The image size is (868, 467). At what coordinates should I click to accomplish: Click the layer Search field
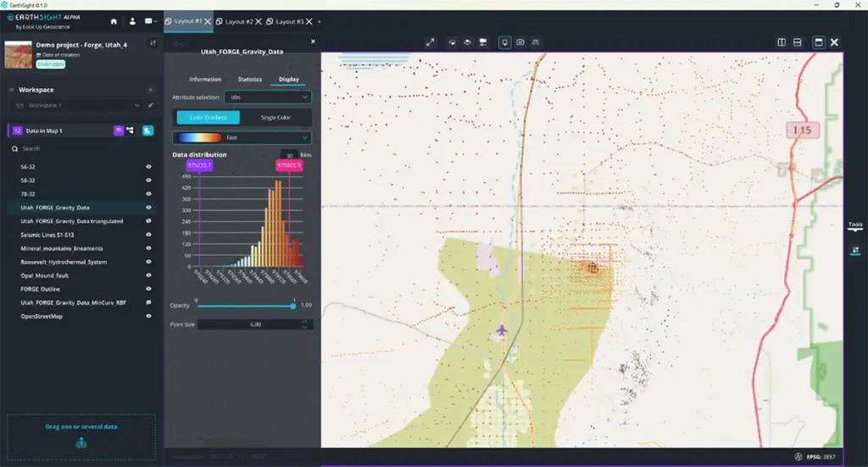(x=83, y=149)
